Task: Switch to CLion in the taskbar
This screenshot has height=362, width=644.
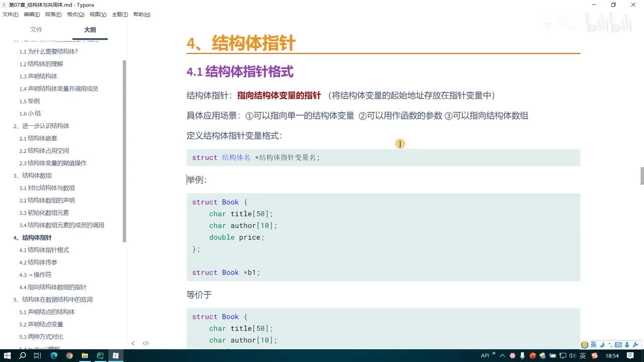Action: pyautogui.click(x=100, y=355)
